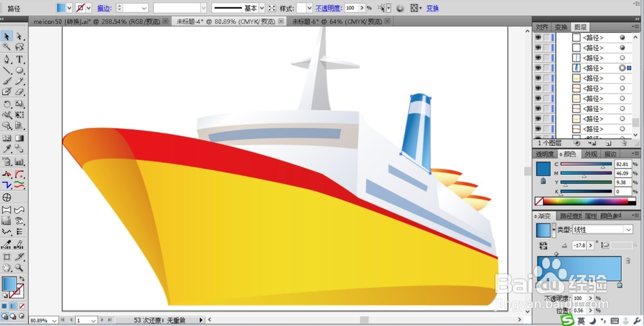This screenshot has width=644, height=326.
Task: Select the Direct Selection (white arrow) tool
Action: point(19,36)
